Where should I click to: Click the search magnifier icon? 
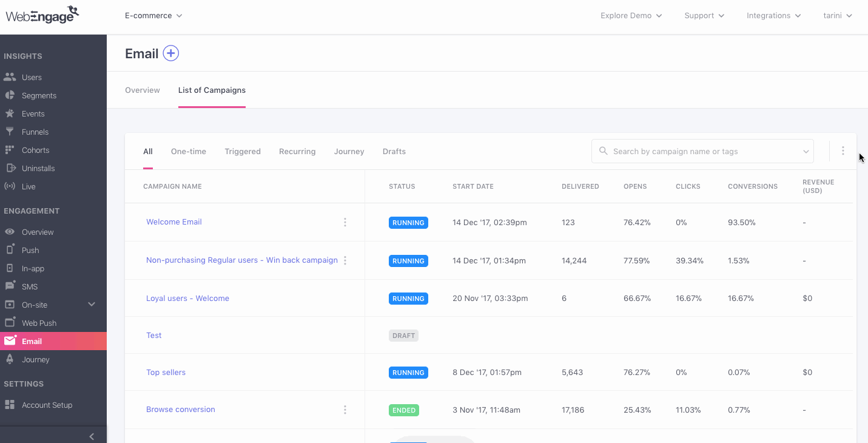[x=603, y=151]
